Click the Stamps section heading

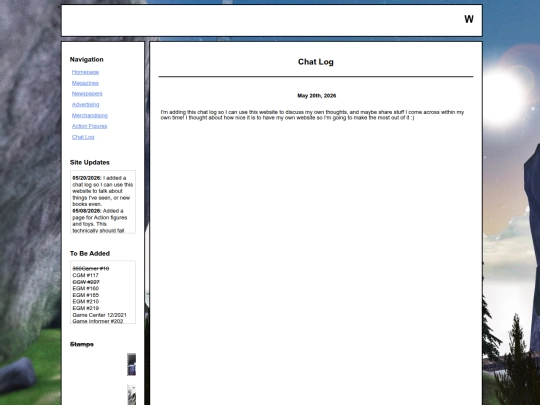82,344
